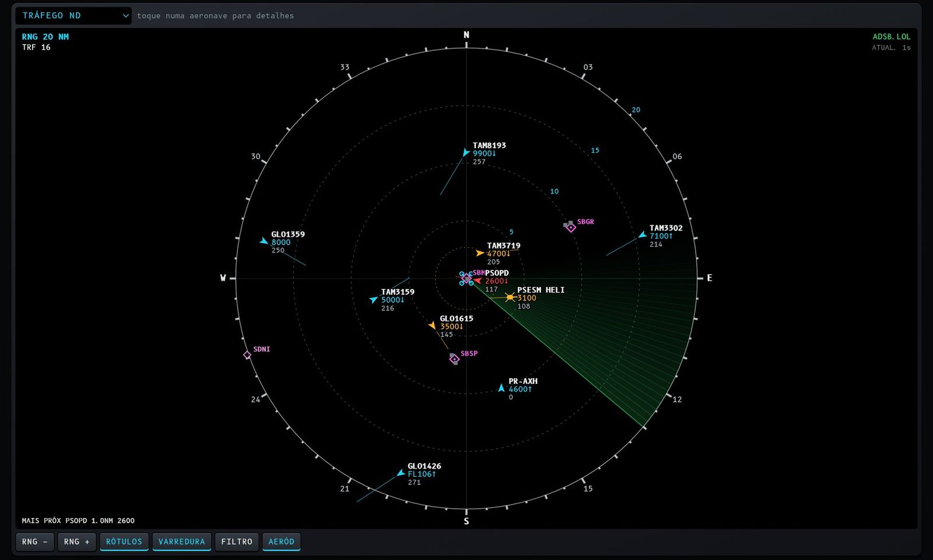Select the TAM3302 aircraft arrow

642,235
